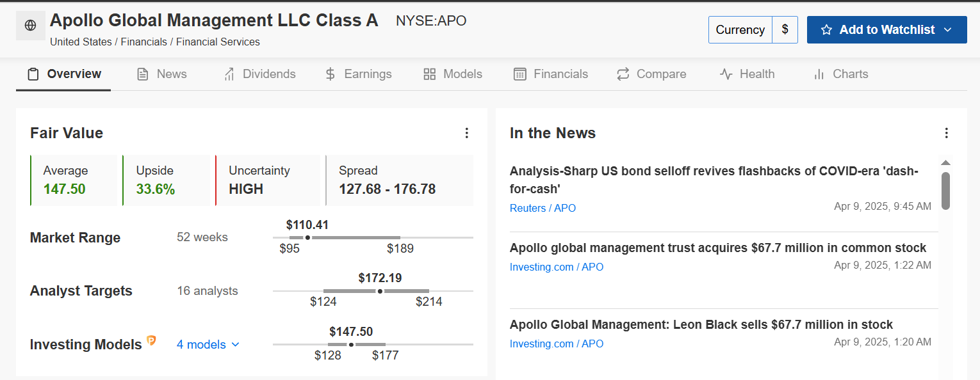This screenshot has width=980, height=380.
Task: Click the news panel scrollbar thumb
Action: [x=945, y=191]
